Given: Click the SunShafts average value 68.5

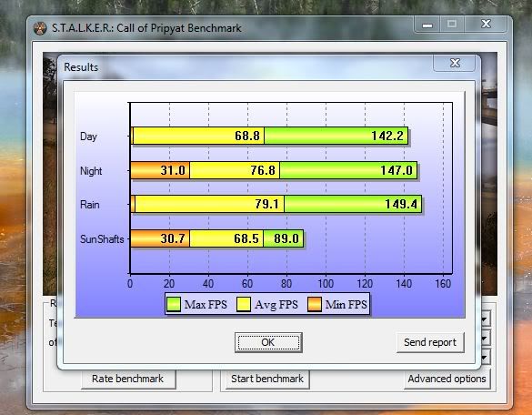Looking at the screenshot, I should [246, 238].
